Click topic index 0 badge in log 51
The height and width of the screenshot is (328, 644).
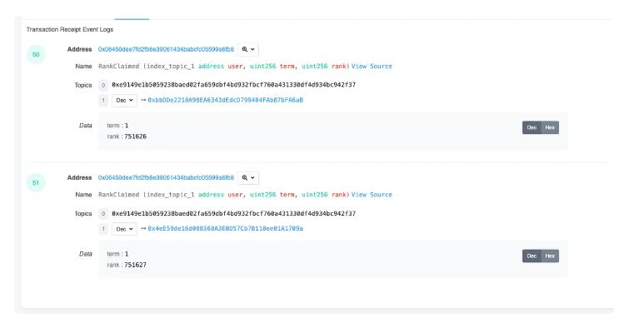(103, 213)
